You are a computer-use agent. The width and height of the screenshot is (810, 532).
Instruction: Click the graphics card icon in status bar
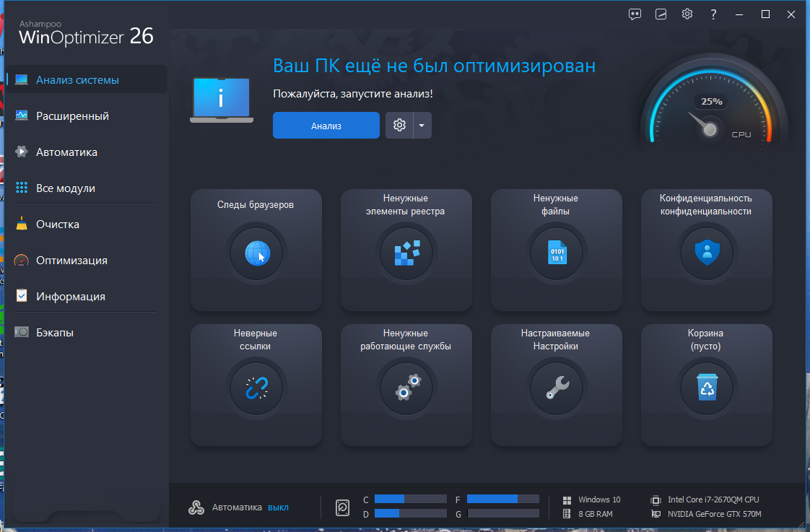click(656, 514)
